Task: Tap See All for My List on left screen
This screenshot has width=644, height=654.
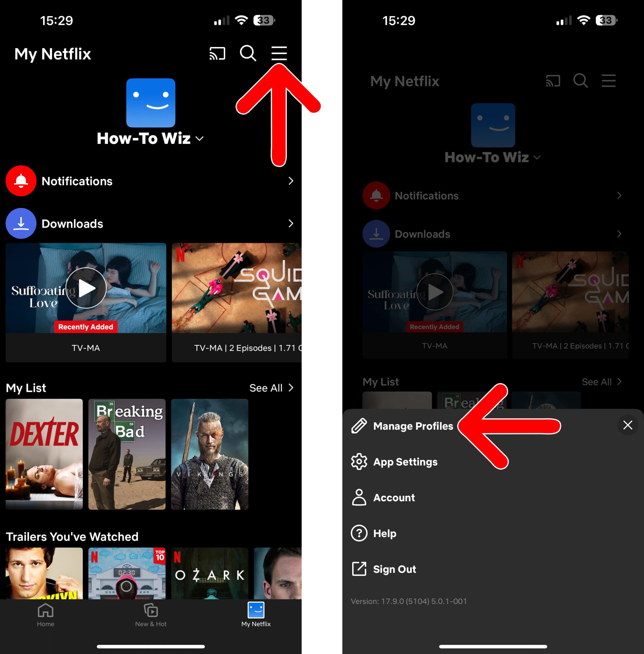Action: click(x=271, y=388)
